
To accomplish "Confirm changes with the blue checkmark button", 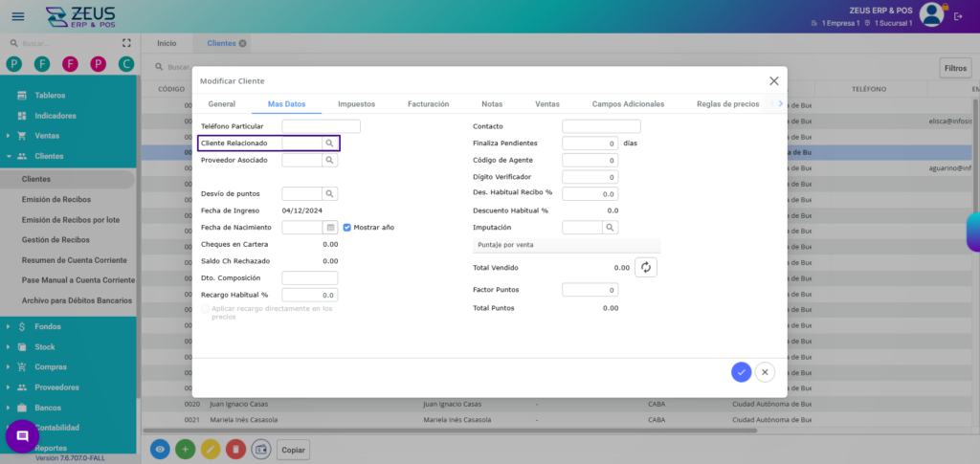I will pyautogui.click(x=741, y=372).
